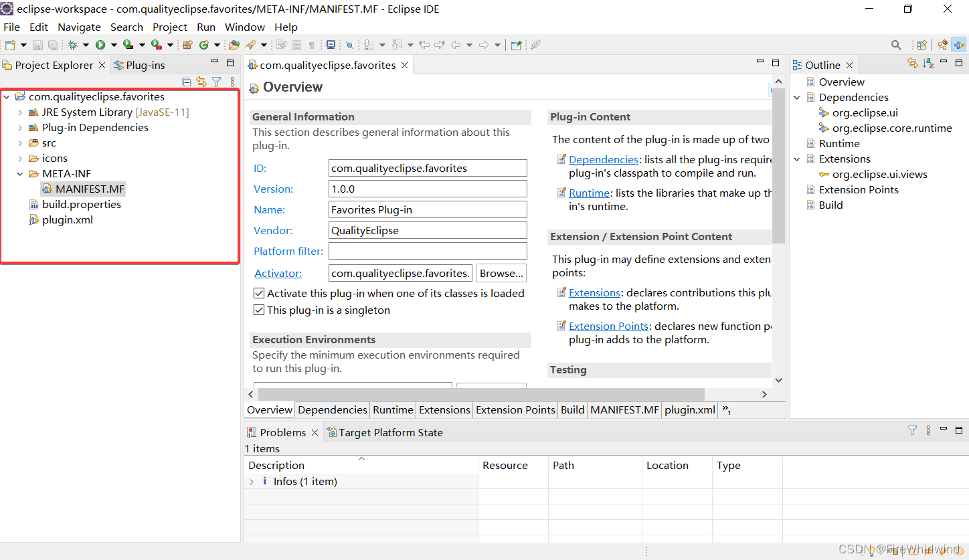
Task: Expand the src folder
Action: click(20, 143)
